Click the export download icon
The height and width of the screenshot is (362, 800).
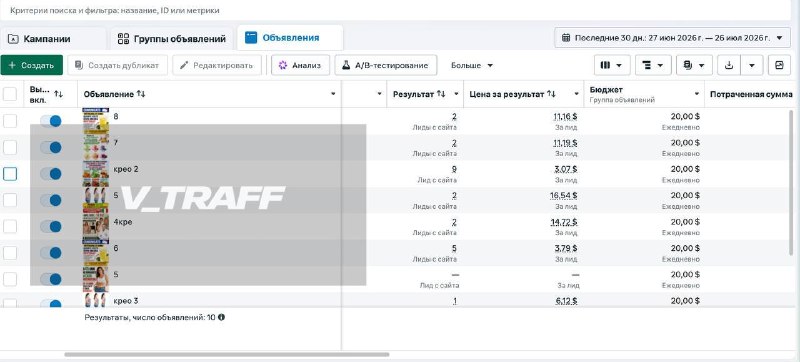coord(729,65)
